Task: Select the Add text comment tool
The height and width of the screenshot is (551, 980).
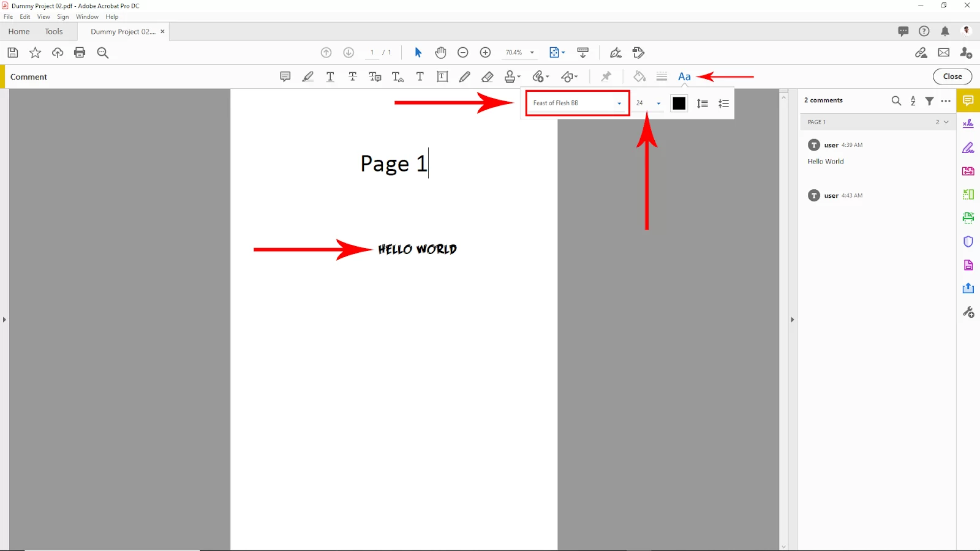Action: click(420, 77)
